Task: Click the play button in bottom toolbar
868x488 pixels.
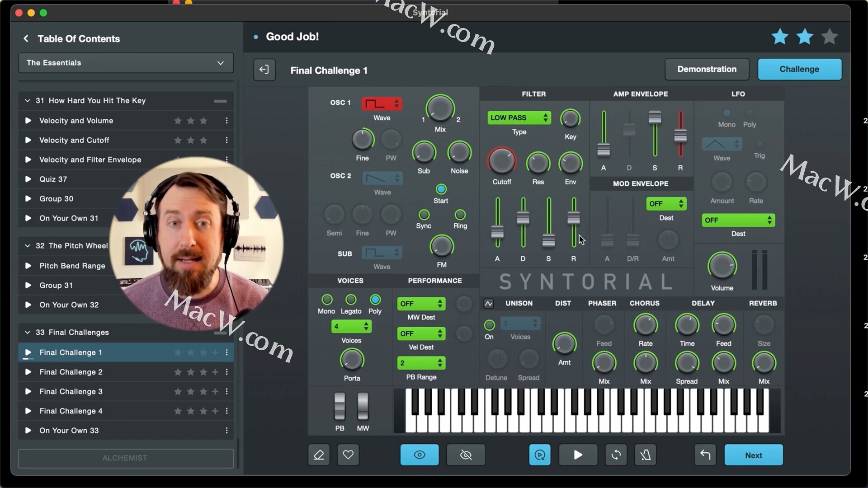Action: pos(578,455)
